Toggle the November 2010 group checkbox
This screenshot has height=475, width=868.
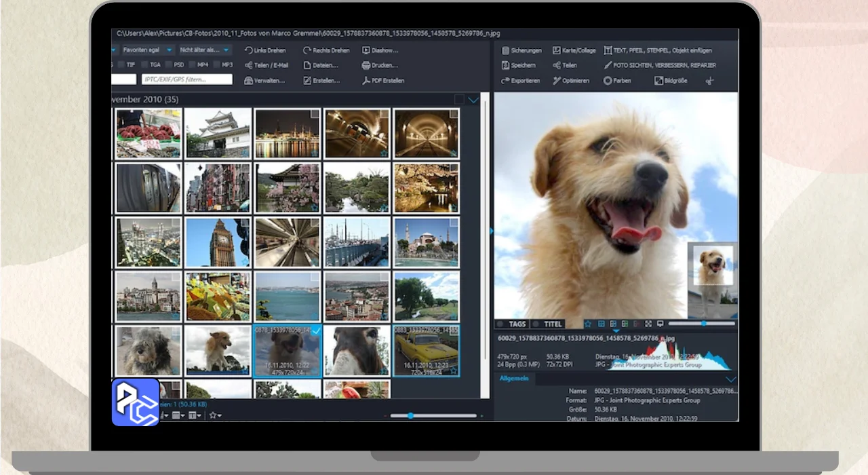459,100
